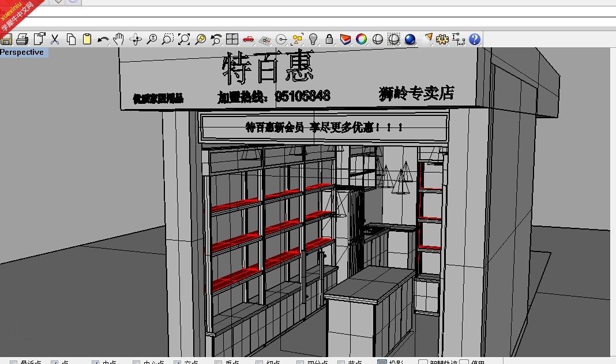Toggle the 投影 snap button
The width and height of the screenshot is (616, 364).
(x=382, y=362)
